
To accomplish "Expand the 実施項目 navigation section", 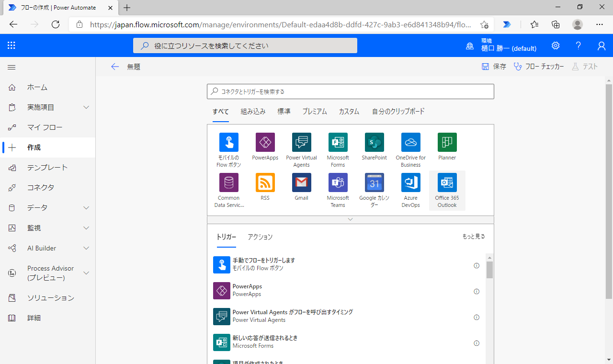I will (86, 107).
